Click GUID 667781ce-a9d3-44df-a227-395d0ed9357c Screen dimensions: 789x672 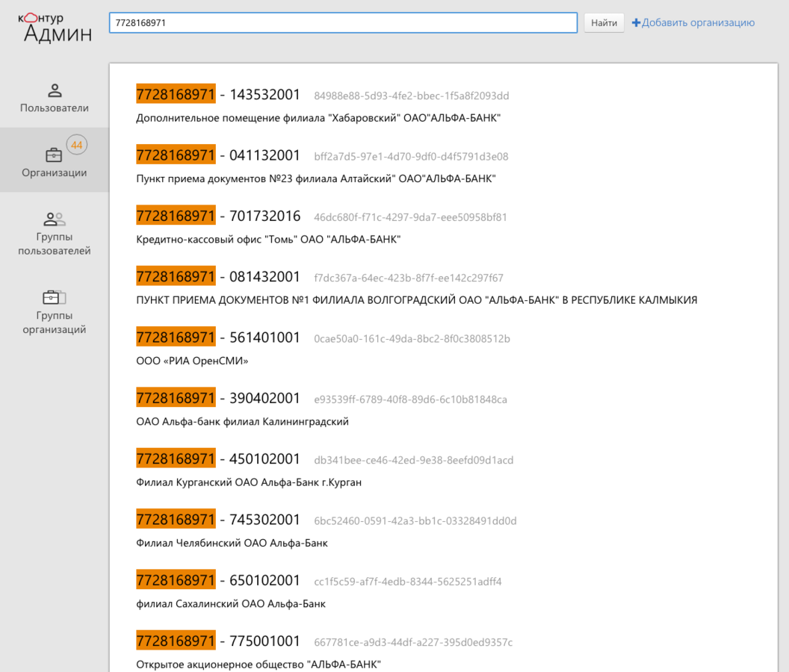coord(413,642)
